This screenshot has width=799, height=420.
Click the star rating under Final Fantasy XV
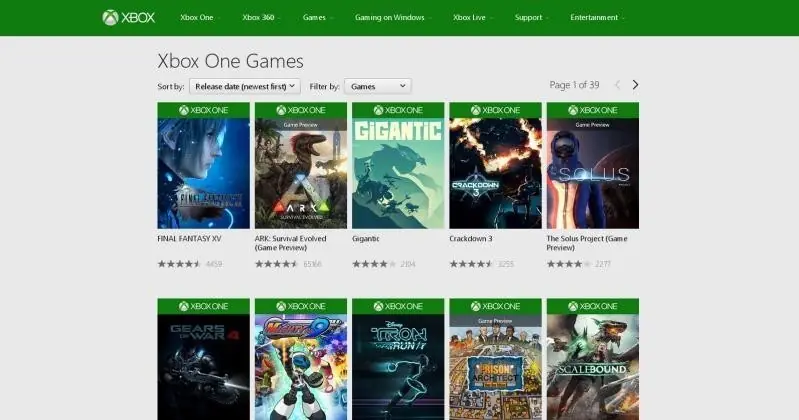[179, 264]
